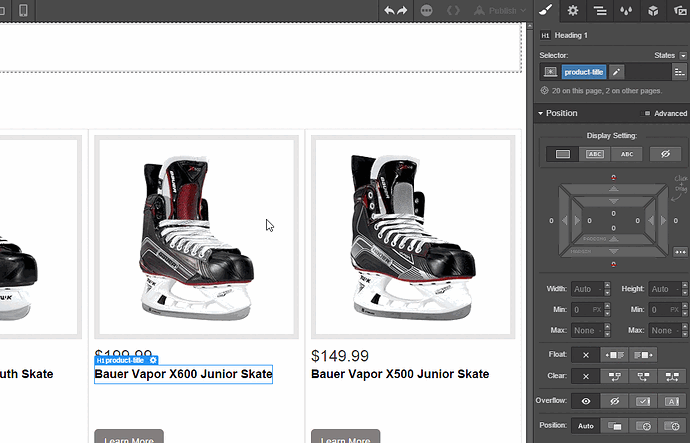Image resolution: width=690 pixels, height=443 pixels.
Task: Set Float to none (X)
Action: 586,355
